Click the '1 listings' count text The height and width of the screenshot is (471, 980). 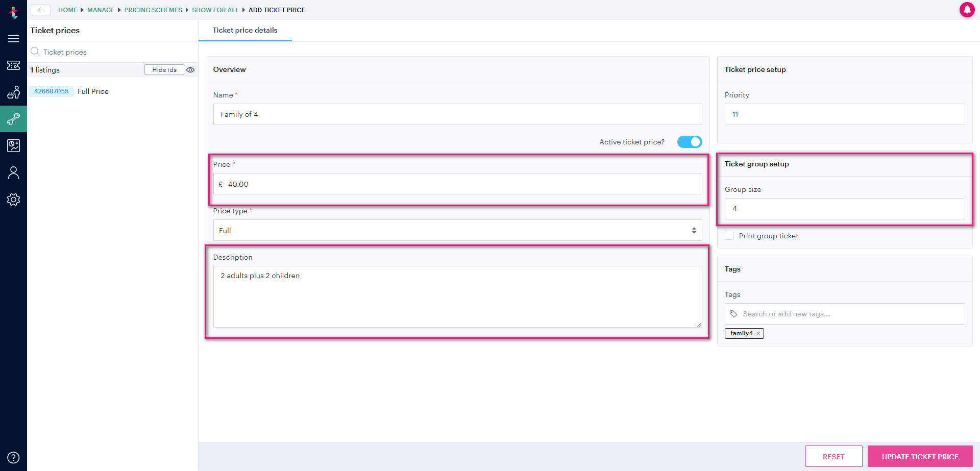(x=45, y=70)
